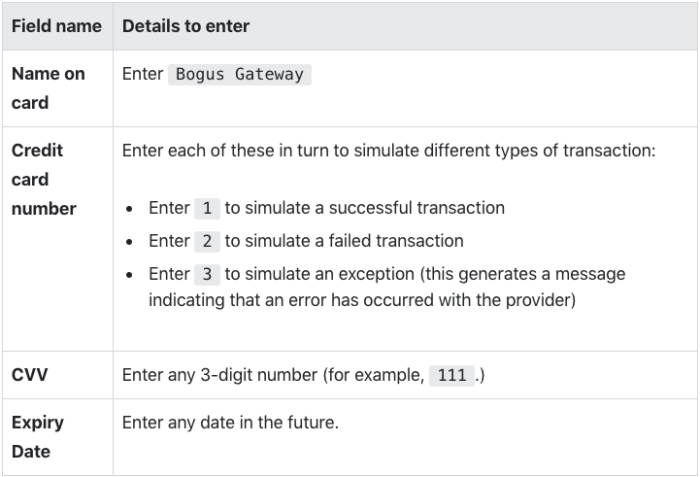This screenshot has width=700, height=477.
Task: Click the first bullet point marker
Action: pos(131,208)
